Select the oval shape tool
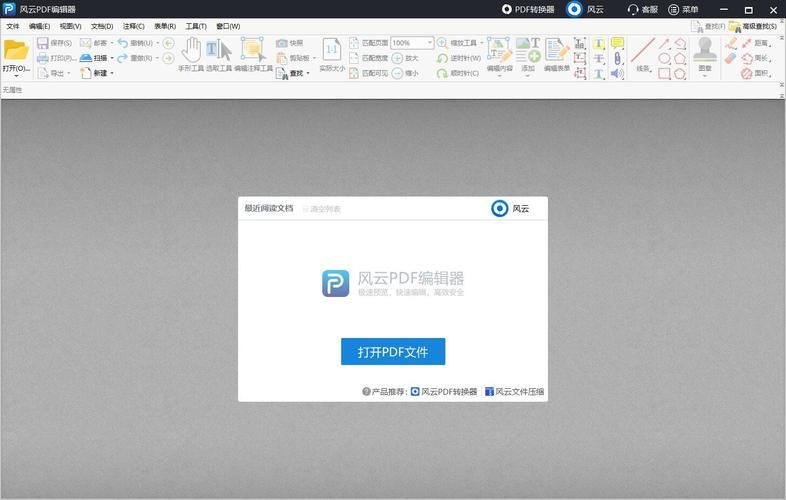Screen dimensions: 786x500 (x=664, y=58)
